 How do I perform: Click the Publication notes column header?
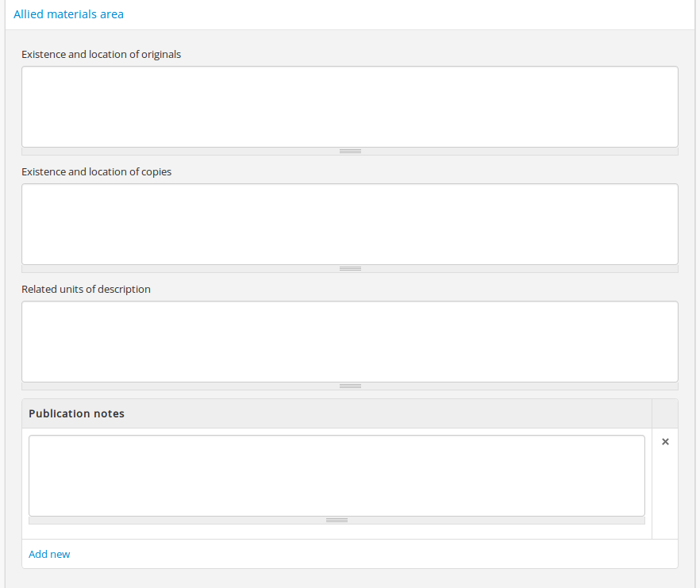pyautogui.click(x=76, y=413)
